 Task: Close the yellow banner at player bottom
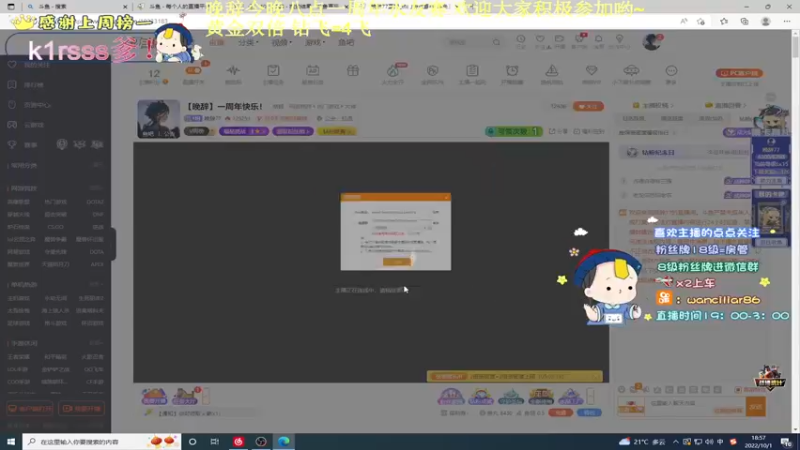[x=595, y=376]
